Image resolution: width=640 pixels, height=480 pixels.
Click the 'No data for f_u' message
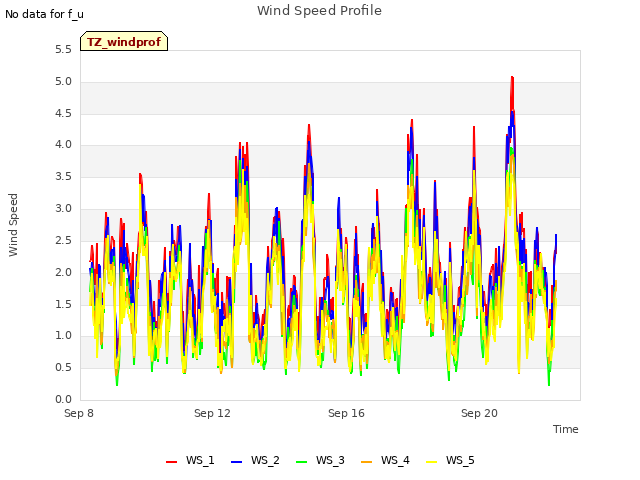point(44,14)
